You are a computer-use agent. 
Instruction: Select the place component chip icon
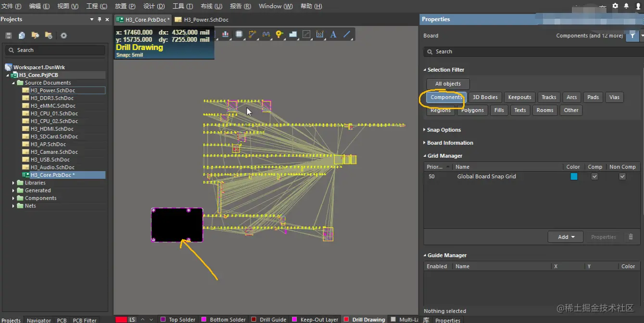(x=239, y=34)
